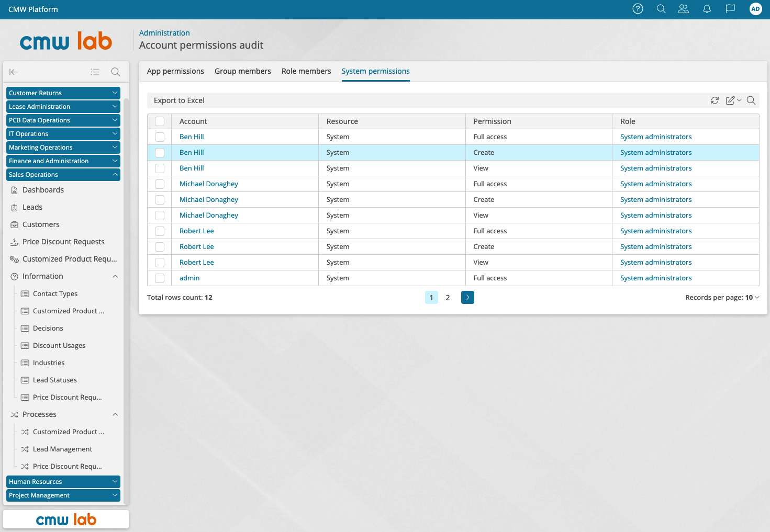Expand PCB Data Operations section
The height and width of the screenshot is (532, 770).
tap(63, 120)
